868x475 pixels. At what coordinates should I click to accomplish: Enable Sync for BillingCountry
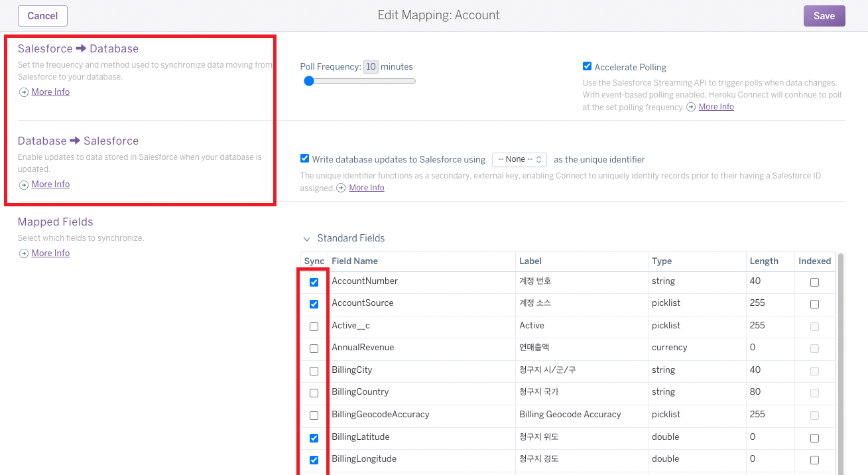point(314,393)
